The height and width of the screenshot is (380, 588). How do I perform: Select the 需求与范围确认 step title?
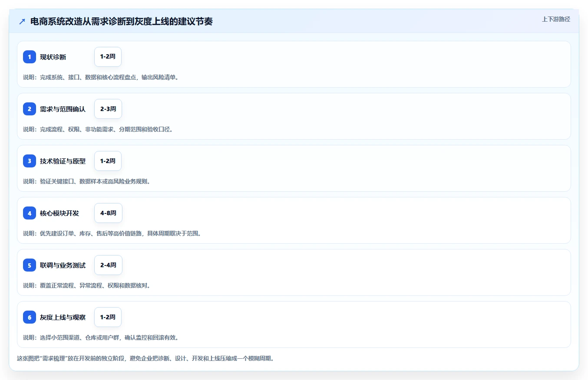tap(63, 109)
